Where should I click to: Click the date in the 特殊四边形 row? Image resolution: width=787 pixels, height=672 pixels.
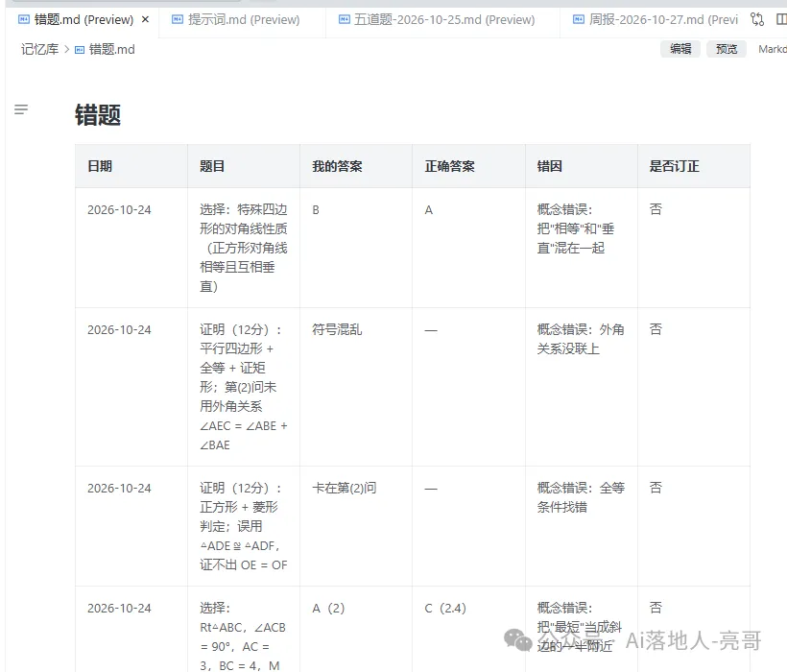tap(119, 210)
